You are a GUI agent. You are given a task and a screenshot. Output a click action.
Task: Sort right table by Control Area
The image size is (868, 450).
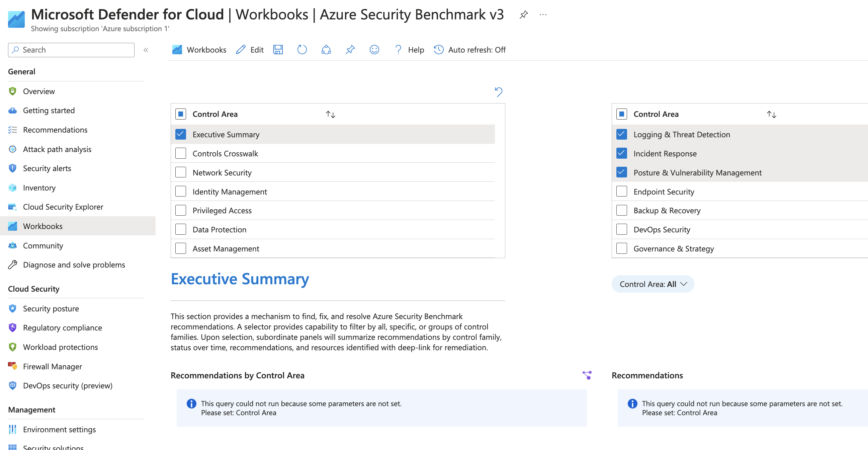(771, 114)
